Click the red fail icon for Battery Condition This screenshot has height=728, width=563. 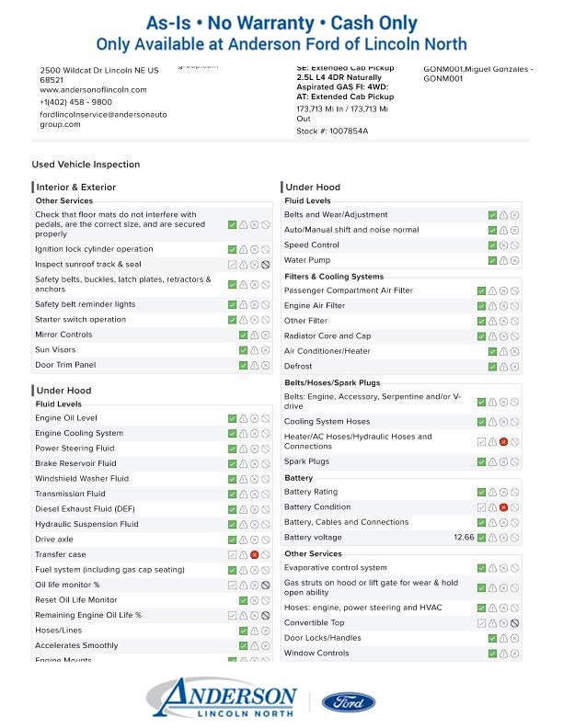(x=504, y=507)
